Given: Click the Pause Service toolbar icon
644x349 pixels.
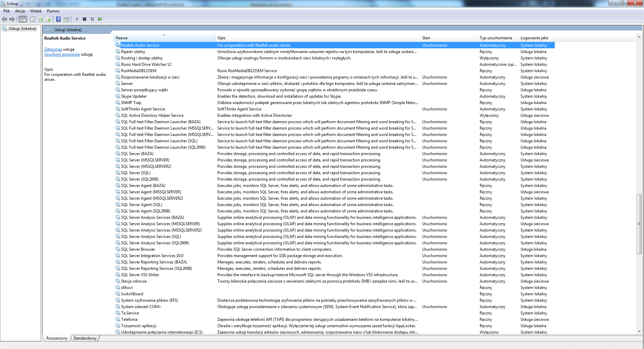Looking at the screenshot, I should tap(92, 19).
